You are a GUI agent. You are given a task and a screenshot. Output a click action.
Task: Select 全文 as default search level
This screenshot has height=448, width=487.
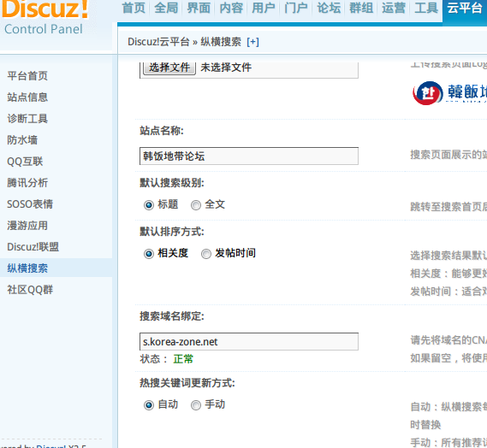[x=196, y=205]
